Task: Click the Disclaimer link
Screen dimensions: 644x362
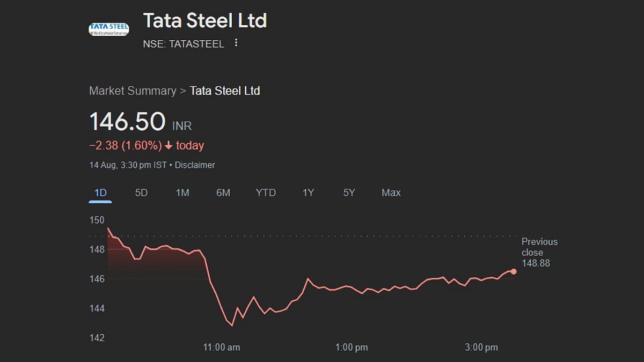Action: (x=195, y=165)
